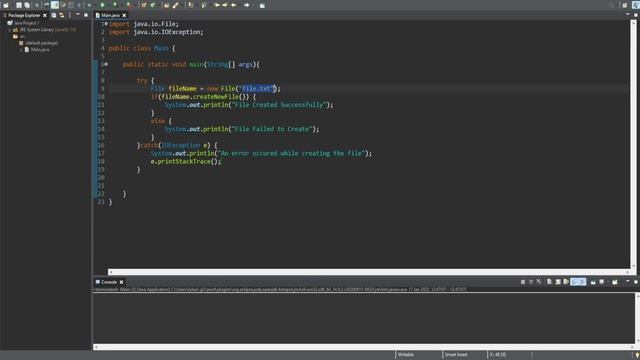Click Smart Insert in the status bar
This screenshot has width=640, height=360.
[x=456, y=355]
